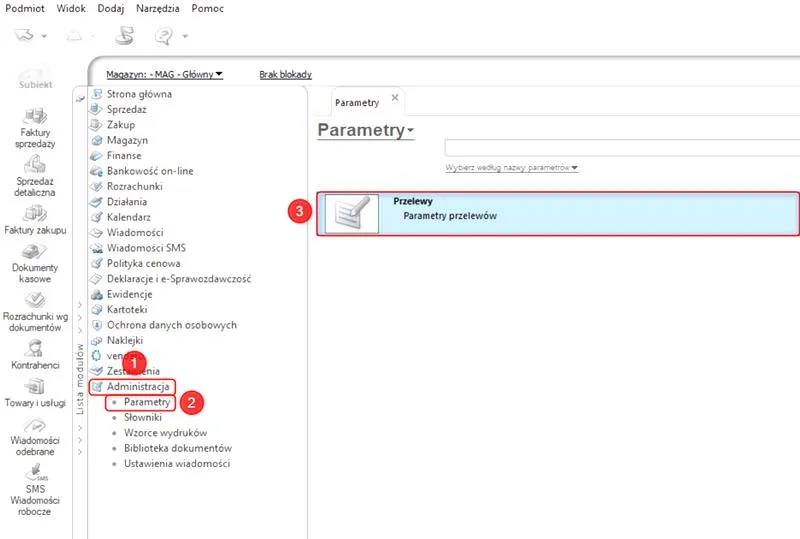Click the help question mark toolbar icon
800x539 pixels.
tap(164, 36)
